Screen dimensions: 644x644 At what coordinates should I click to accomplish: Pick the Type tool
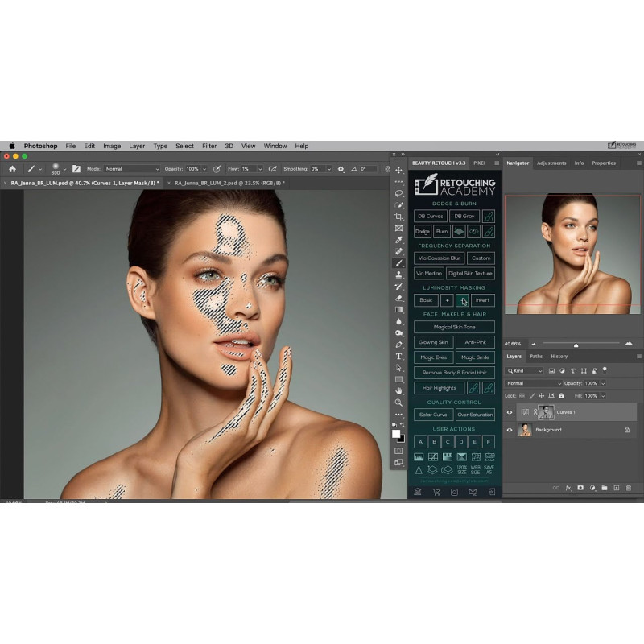pos(398,356)
